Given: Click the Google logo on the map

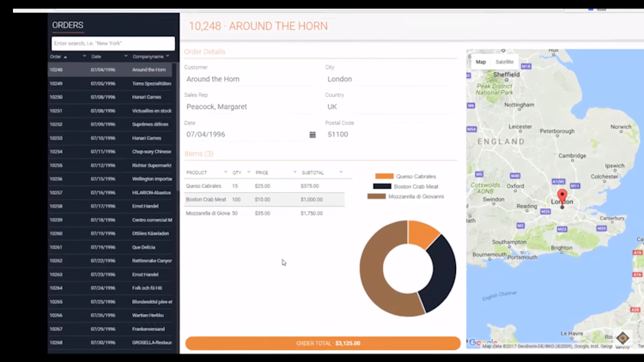Looking at the screenshot, I should click(483, 342).
